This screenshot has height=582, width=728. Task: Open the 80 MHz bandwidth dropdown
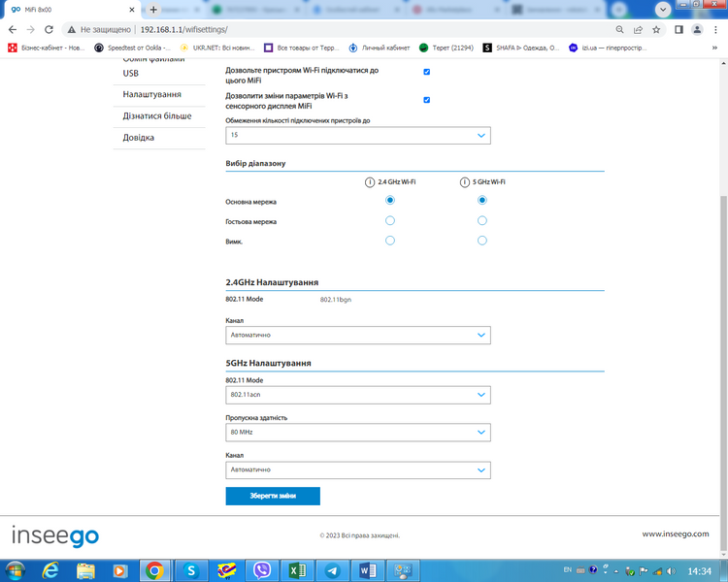pyautogui.click(x=358, y=433)
